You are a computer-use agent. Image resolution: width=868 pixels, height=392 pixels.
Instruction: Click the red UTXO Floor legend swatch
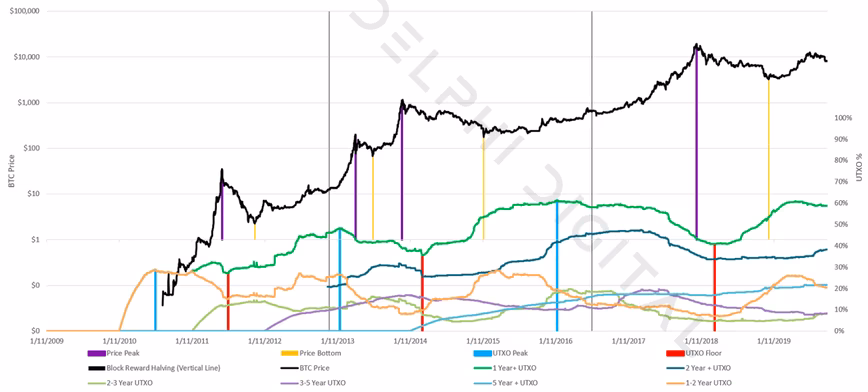coord(676,353)
